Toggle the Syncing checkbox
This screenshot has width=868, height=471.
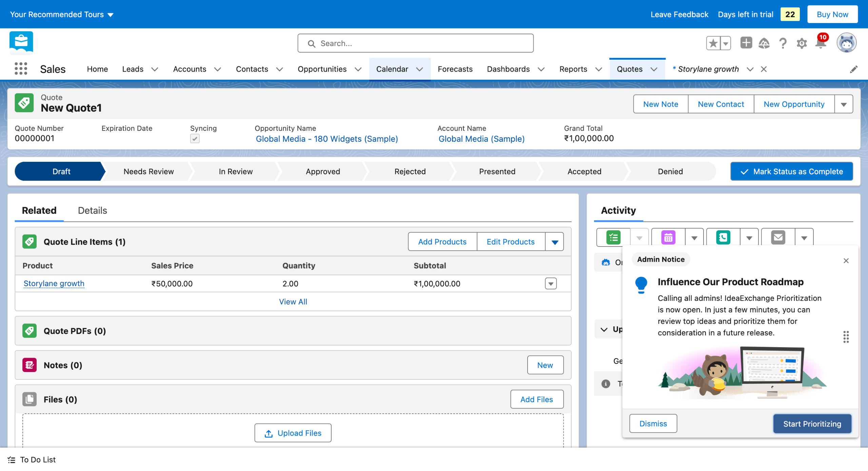[x=195, y=138]
